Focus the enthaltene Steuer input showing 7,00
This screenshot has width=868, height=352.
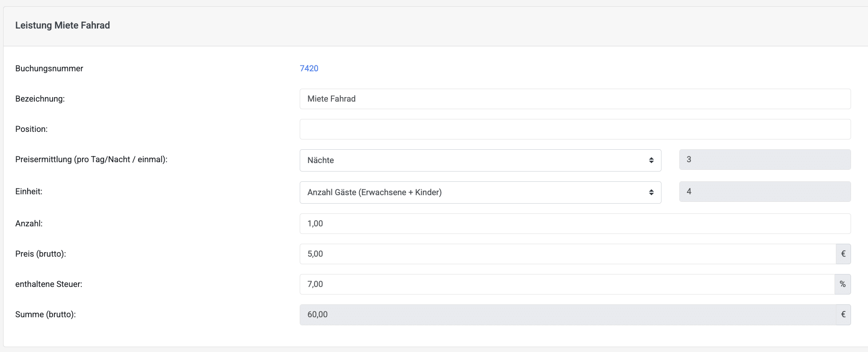(566, 284)
